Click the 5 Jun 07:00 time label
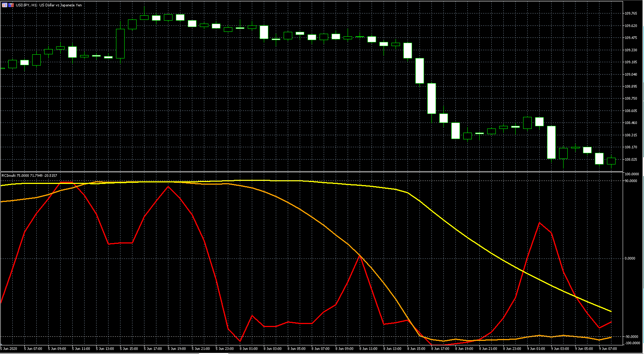This screenshot has width=644, height=354. coord(33,349)
